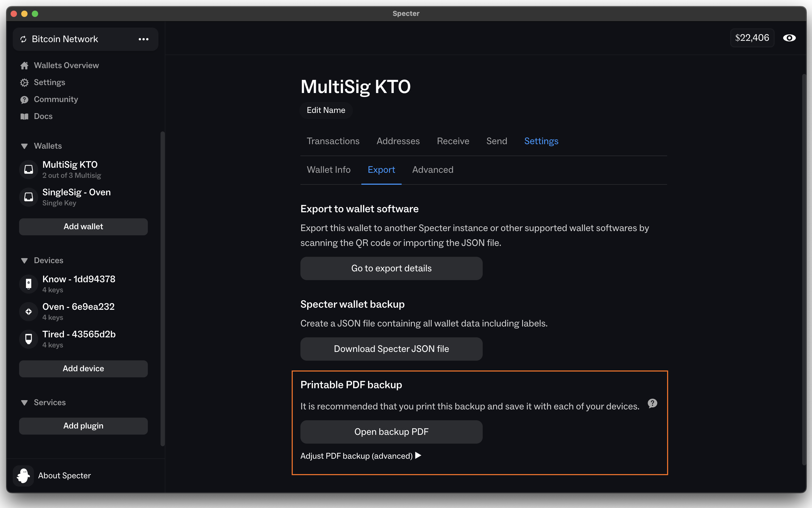Click the MultiSig KTO page heading
This screenshot has height=508, width=812.
point(355,87)
